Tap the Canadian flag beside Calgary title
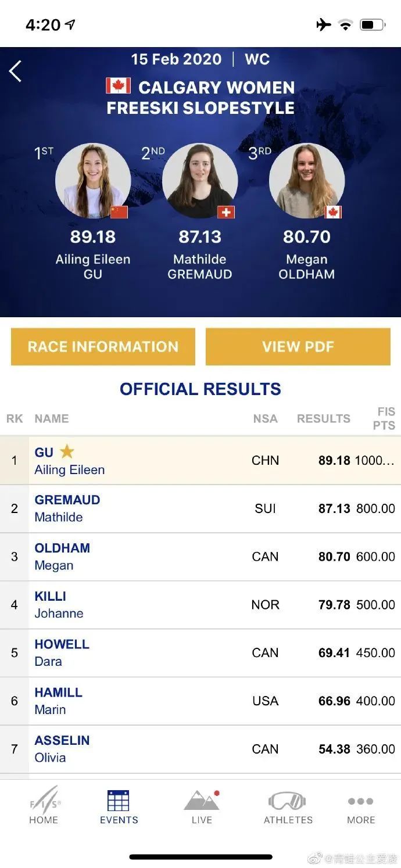This screenshot has height=868, width=401. (118, 86)
